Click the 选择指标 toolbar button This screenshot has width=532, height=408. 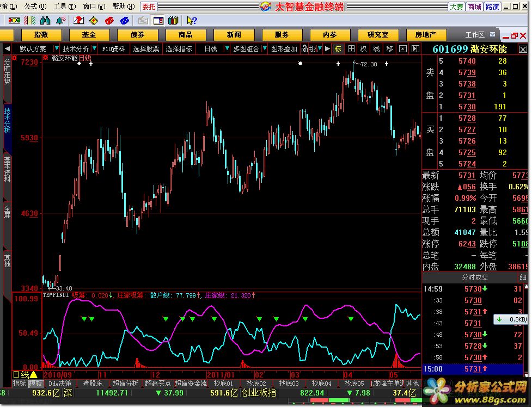[x=179, y=49]
